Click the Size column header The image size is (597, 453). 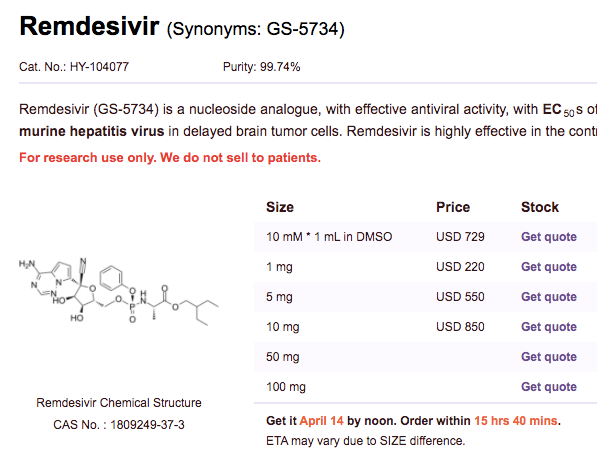tap(280, 207)
